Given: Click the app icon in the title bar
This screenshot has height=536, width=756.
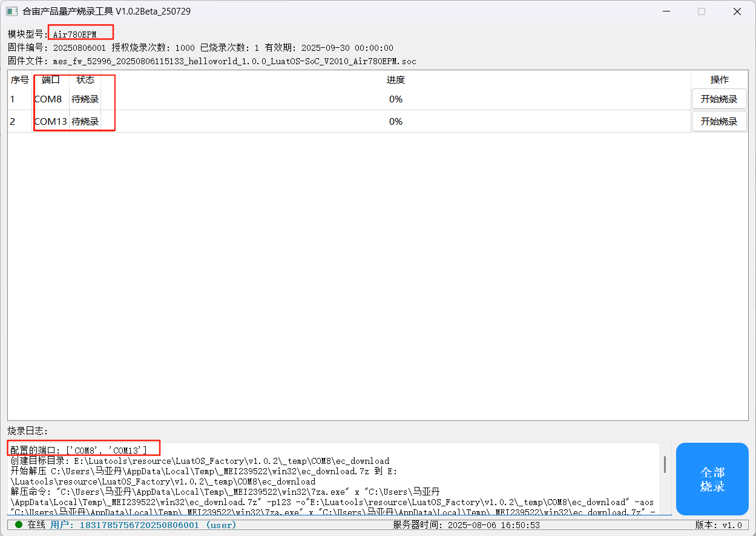Looking at the screenshot, I should pyautogui.click(x=12, y=12).
